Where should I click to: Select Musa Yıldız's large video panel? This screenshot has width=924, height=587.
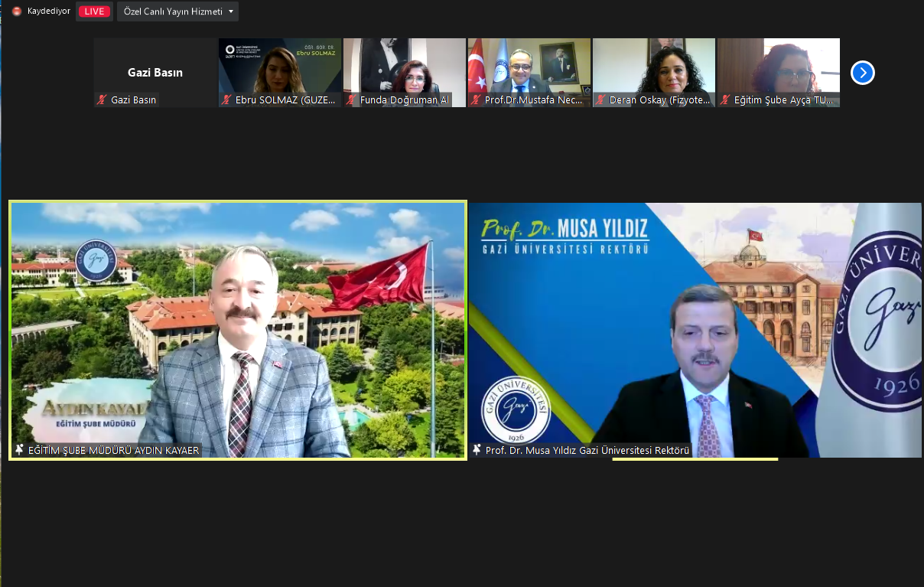point(695,330)
